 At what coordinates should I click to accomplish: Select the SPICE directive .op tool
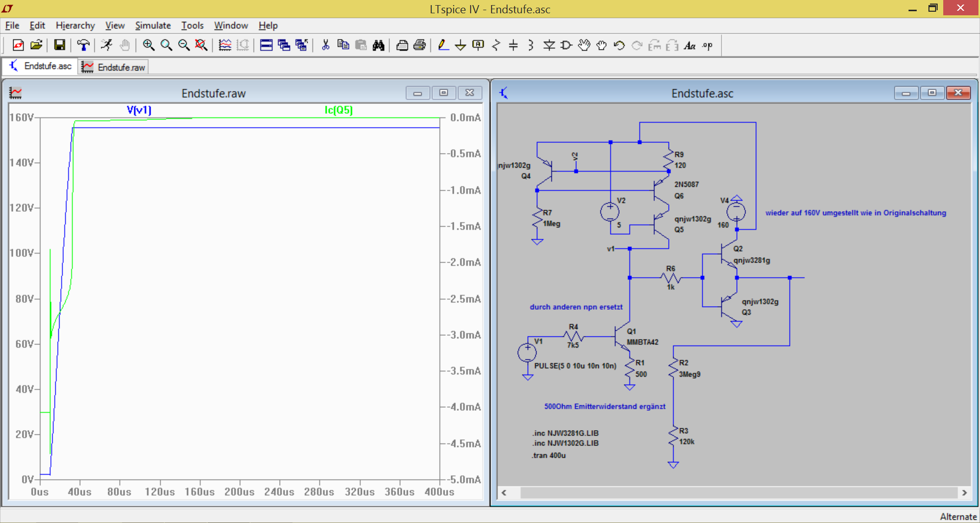pyautogui.click(x=707, y=45)
